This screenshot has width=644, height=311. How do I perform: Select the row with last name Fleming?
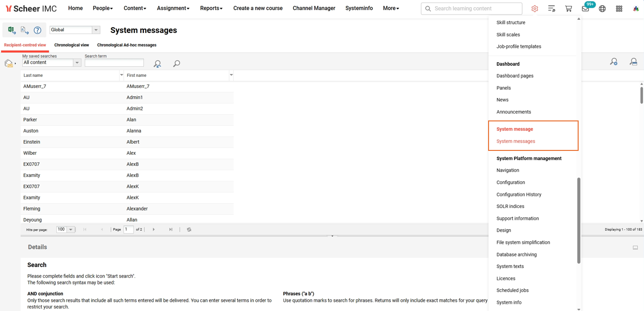click(x=127, y=208)
